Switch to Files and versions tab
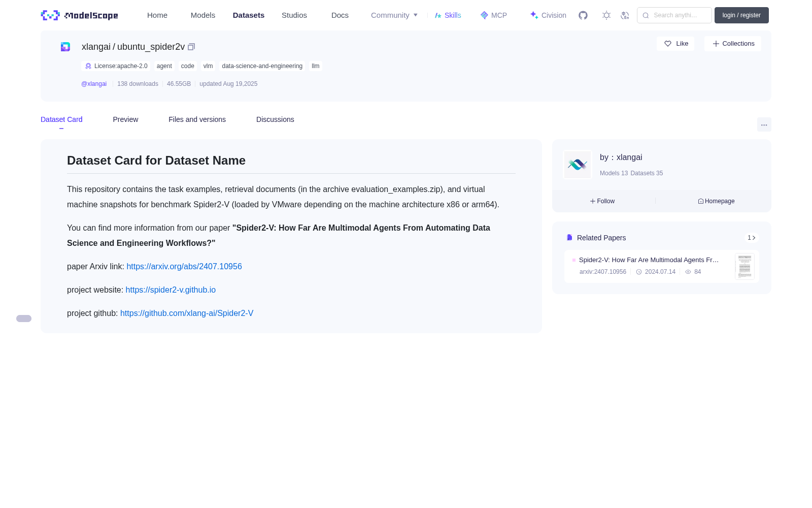Screen dimensions: 812x508 pyautogui.click(x=197, y=119)
